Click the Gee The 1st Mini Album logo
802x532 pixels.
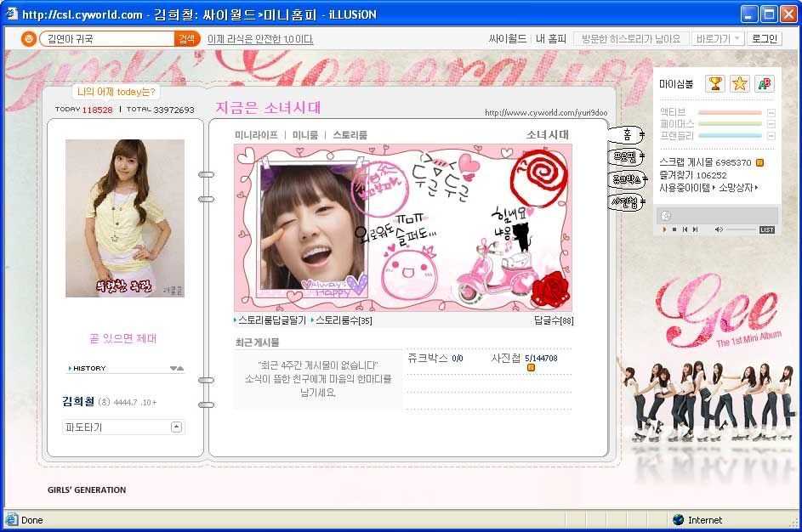[719, 312]
